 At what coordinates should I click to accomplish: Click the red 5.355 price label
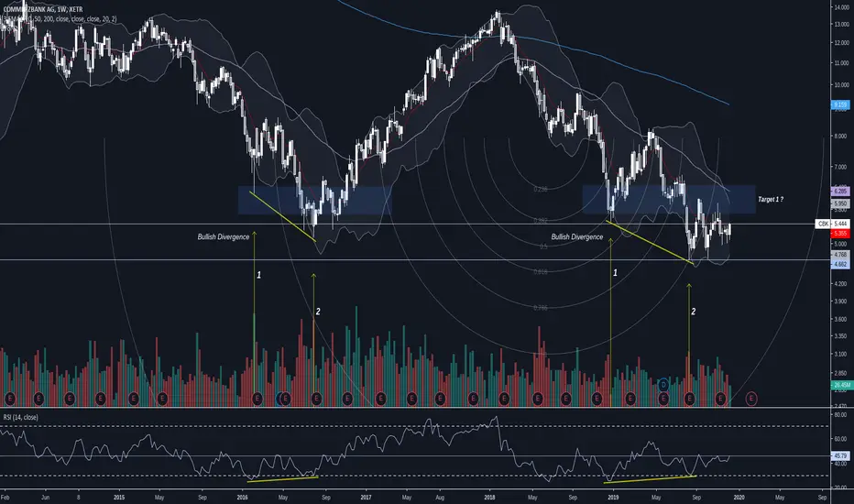pyautogui.click(x=840, y=233)
